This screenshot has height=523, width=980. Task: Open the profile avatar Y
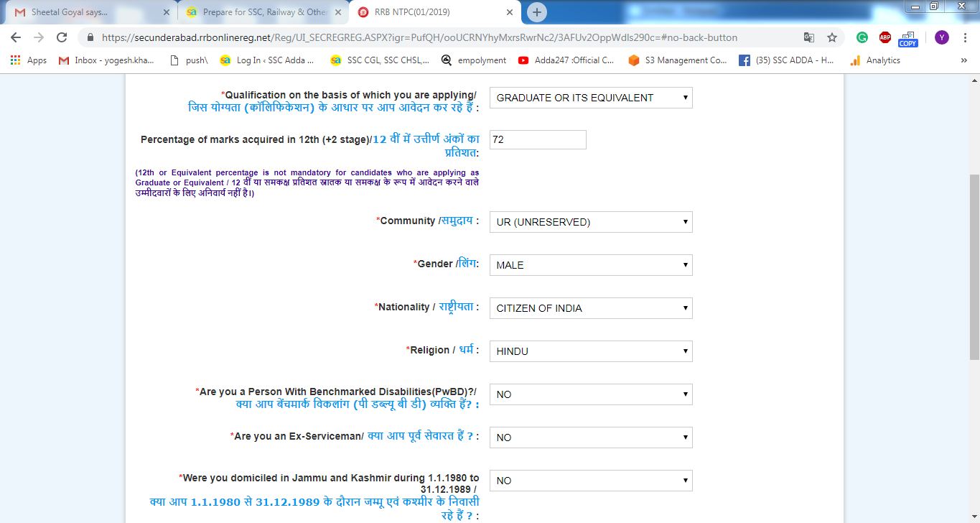(941, 37)
